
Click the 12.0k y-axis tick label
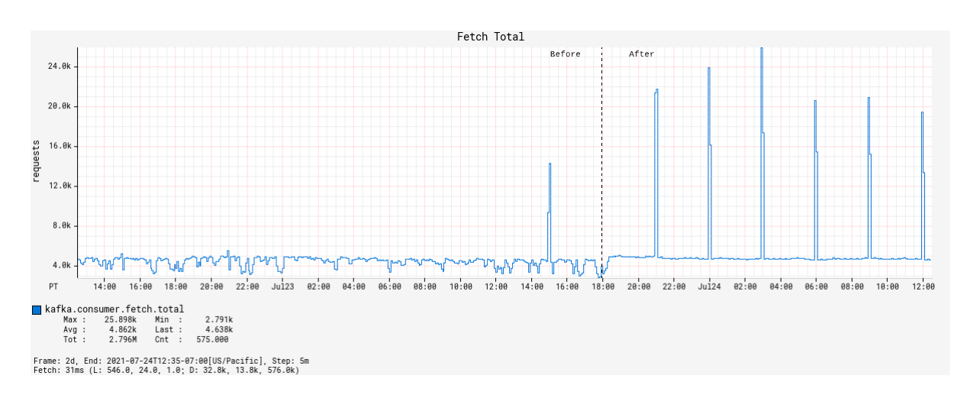tap(59, 186)
